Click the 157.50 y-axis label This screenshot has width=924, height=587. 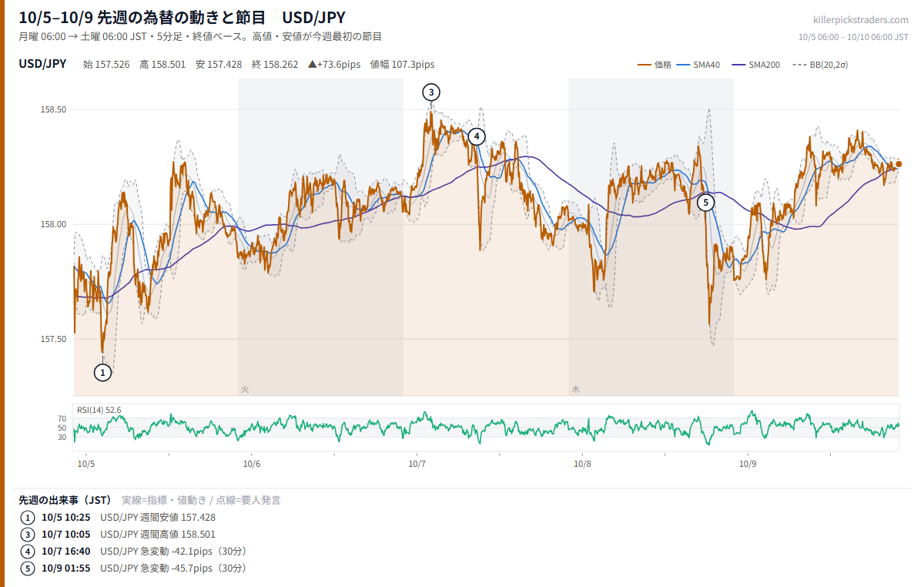(53, 340)
